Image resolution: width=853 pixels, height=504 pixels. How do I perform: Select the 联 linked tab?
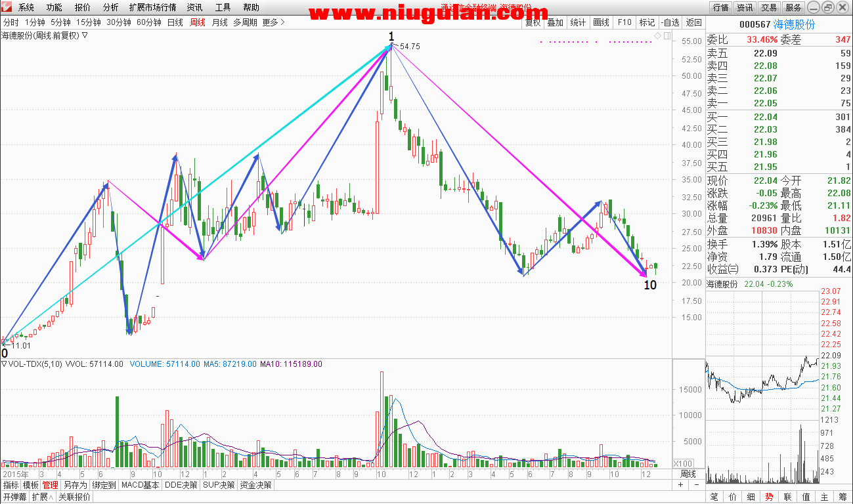(787, 497)
